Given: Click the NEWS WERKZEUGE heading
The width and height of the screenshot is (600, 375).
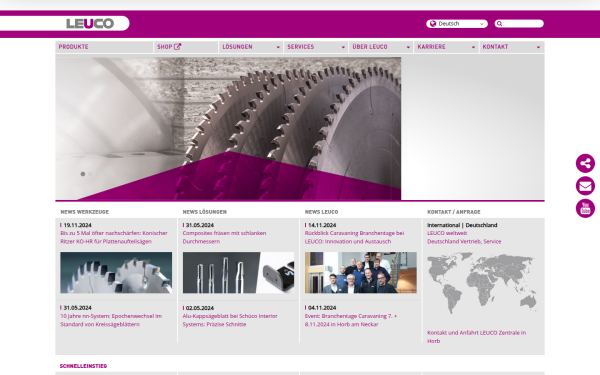Looking at the screenshot, I should (85, 212).
